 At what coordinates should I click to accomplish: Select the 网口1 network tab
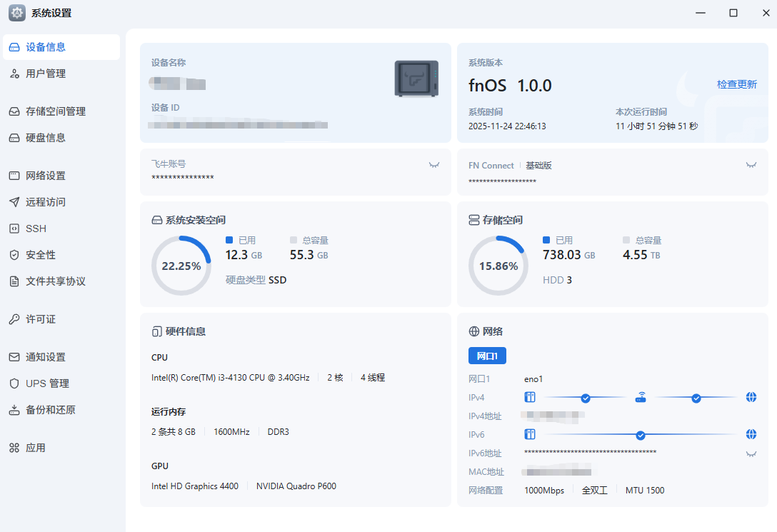pyautogui.click(x=487, y=356)
